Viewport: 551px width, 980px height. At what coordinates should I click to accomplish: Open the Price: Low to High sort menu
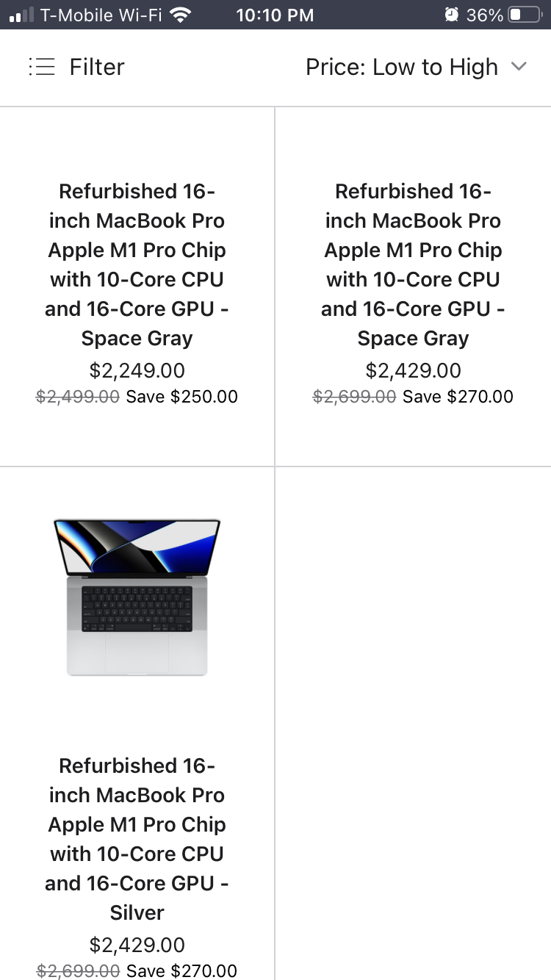(x=402, y=67)
